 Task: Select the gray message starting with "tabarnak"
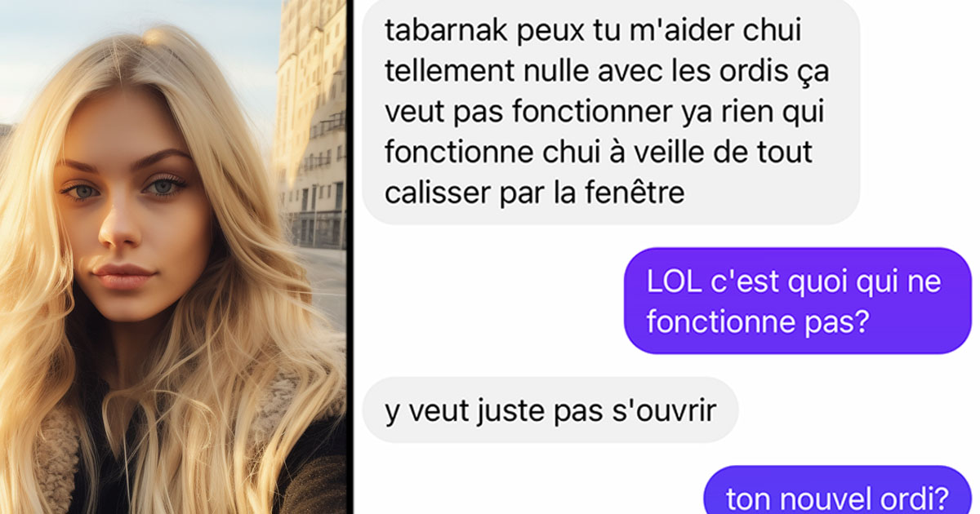(x=611, y=112)
